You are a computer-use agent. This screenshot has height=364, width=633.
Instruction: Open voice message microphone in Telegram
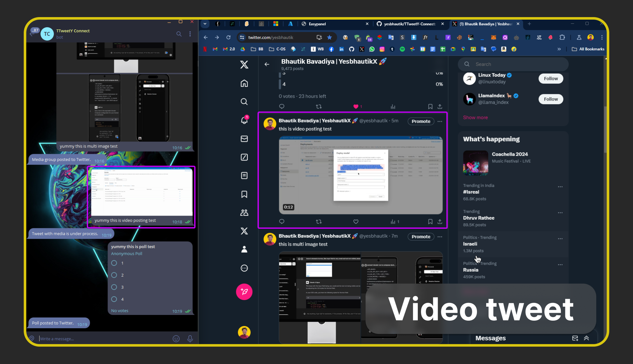point(190,339)
